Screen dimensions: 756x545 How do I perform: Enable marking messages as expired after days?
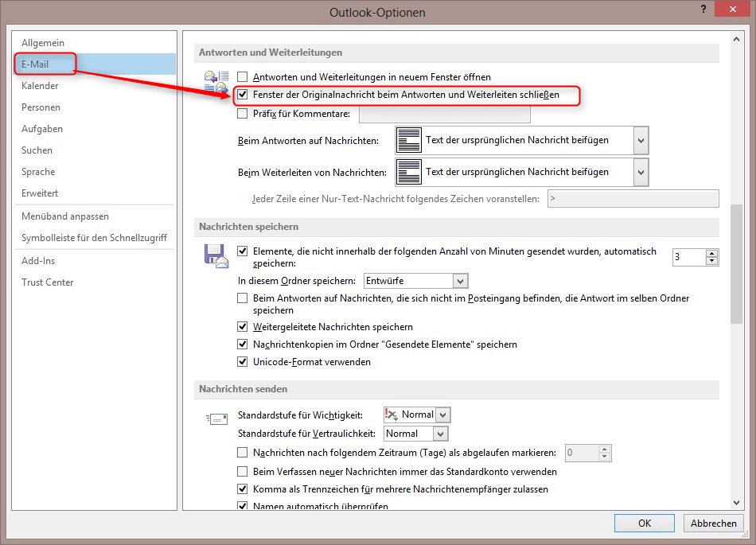tap(243, 453)
